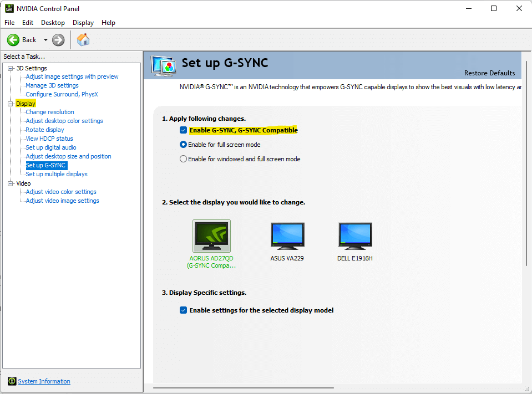Image resolution: width=532 pixels, height=394 pixels.
Task: Select the AORUS AD27QD monitor icon
Action: (211, 236)
